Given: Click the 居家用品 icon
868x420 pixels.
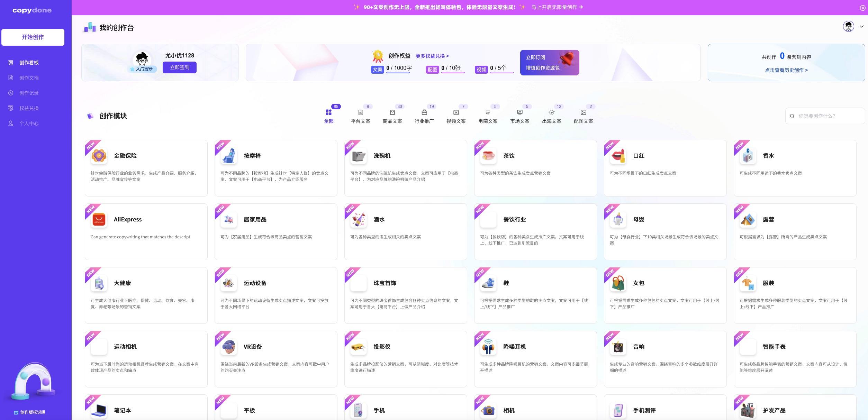Looking at the screenshot, I should pyautogui.click(x=229, y=220).
